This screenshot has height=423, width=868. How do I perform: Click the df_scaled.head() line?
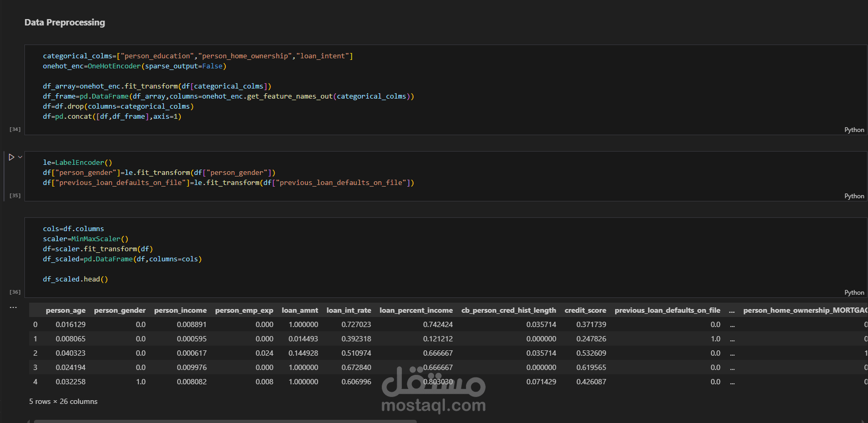[x=75, y=279]
